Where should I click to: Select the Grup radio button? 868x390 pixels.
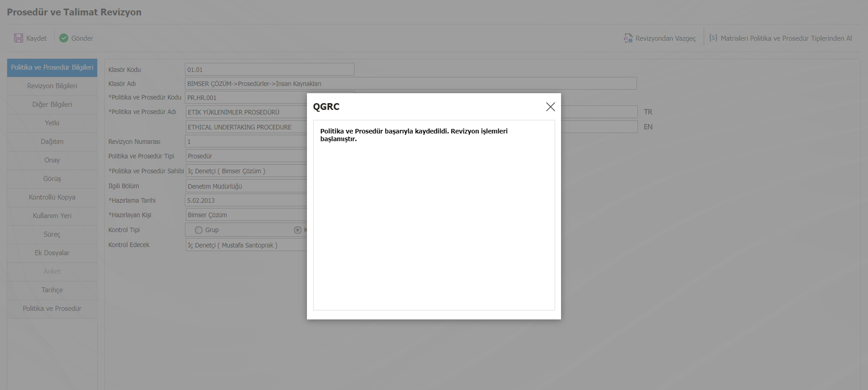198,230
